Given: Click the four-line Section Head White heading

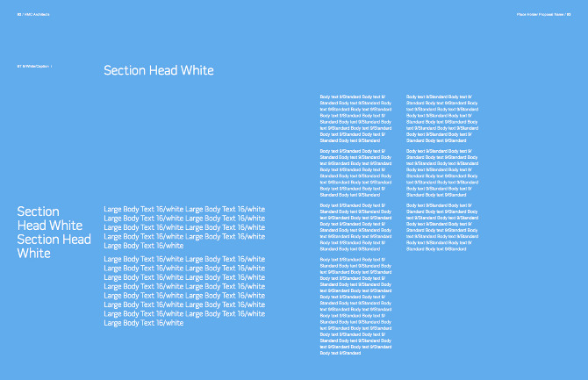Looking at the screenshot, I should pos(54,232).
